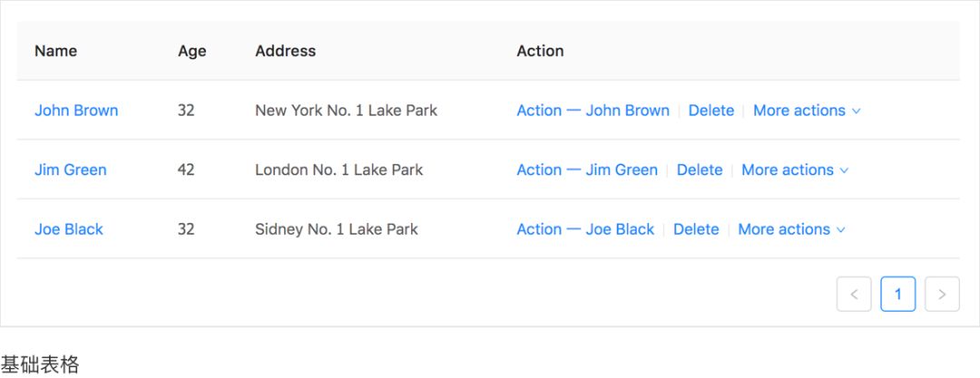980x378 pixels.
Task: Delete the John Brown row
Action: tap(711, 111)
